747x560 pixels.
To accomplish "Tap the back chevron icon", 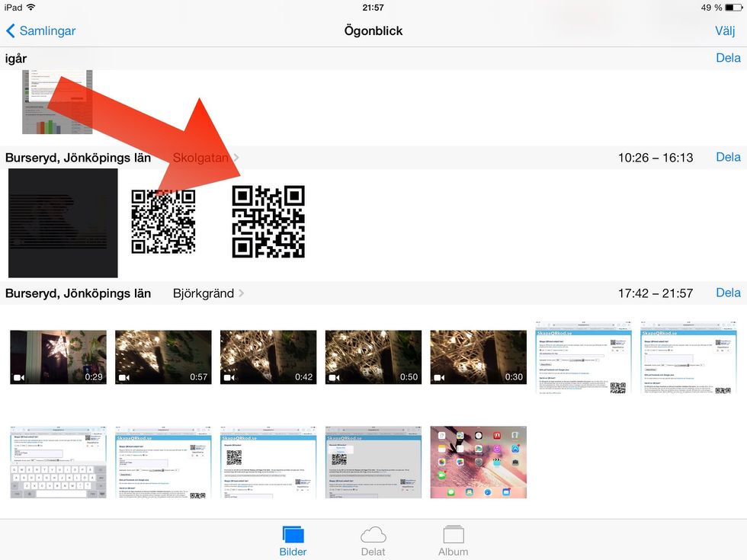I will (11, 31).
